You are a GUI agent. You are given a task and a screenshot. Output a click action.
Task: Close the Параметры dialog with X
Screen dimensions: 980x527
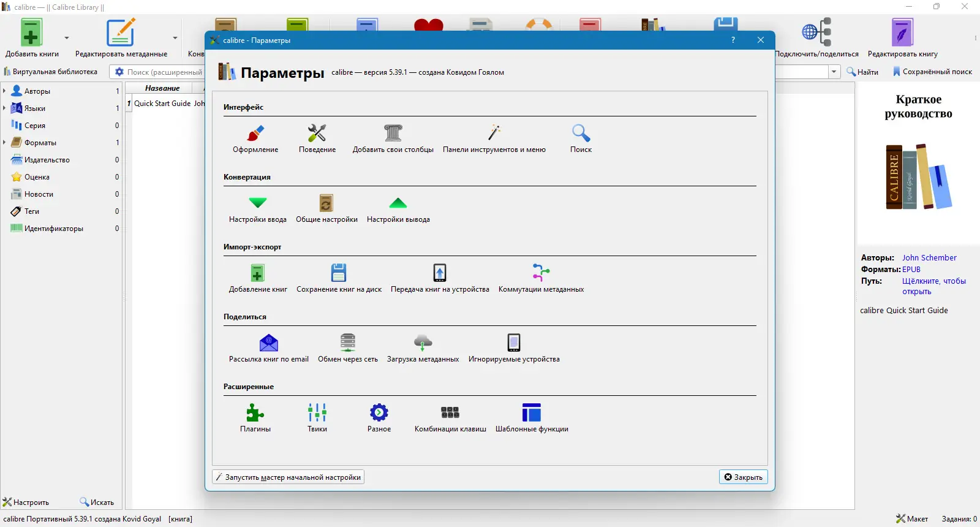click(x=761, y=40)
